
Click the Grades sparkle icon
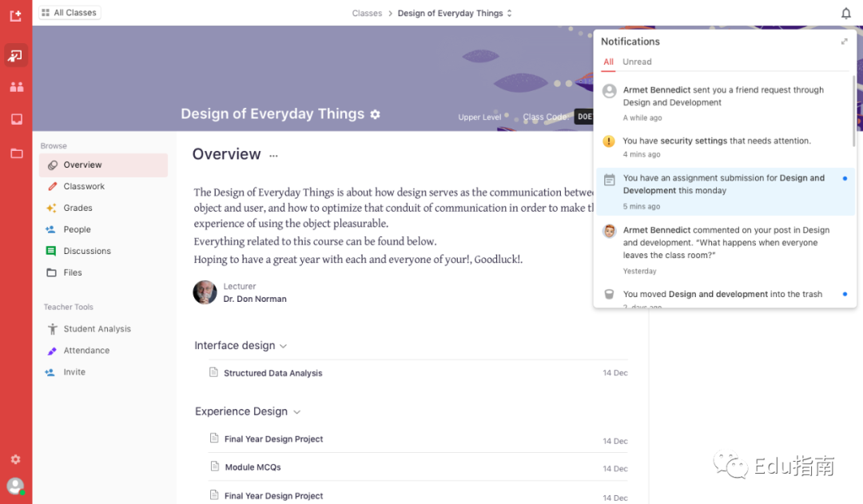(51, 208)
